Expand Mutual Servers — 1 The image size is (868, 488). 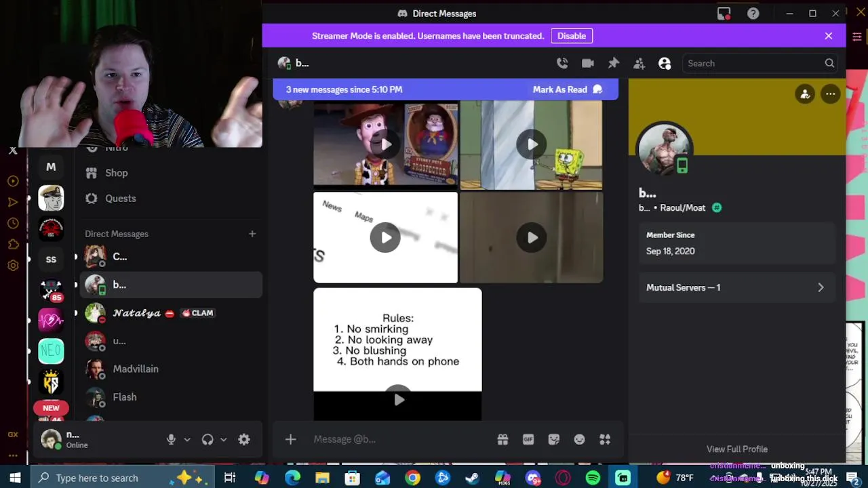[x=736, y=287]
